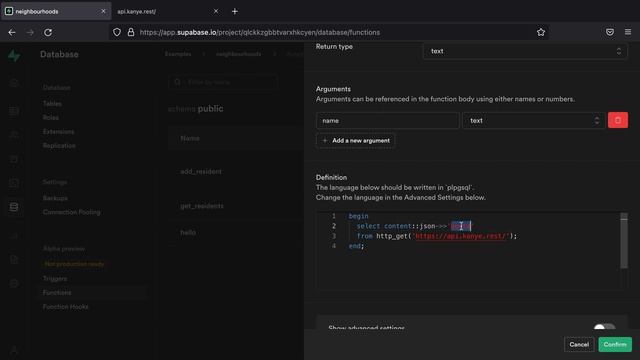The image size is (640, 360).
Task: Confirm the function changes
Action: [x=615, y=344]
